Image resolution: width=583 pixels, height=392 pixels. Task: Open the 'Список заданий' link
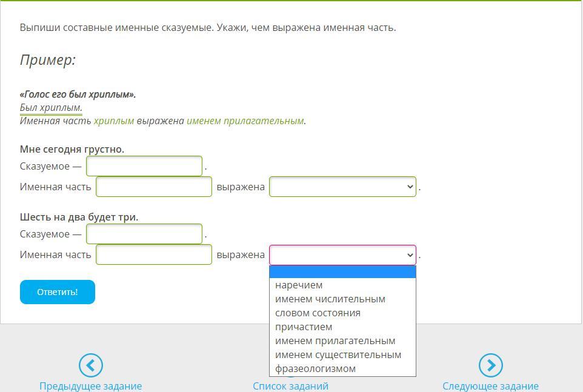tap(290, 386)
